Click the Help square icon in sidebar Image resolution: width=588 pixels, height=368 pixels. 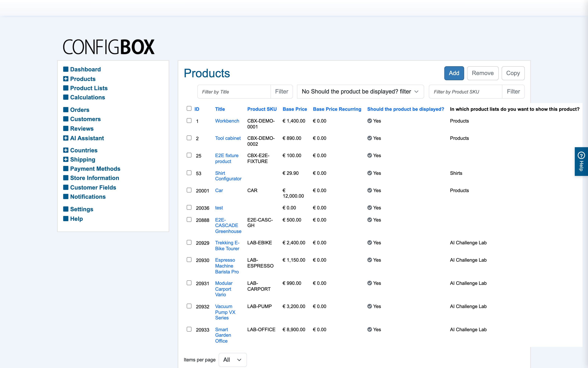click(66, 219)
